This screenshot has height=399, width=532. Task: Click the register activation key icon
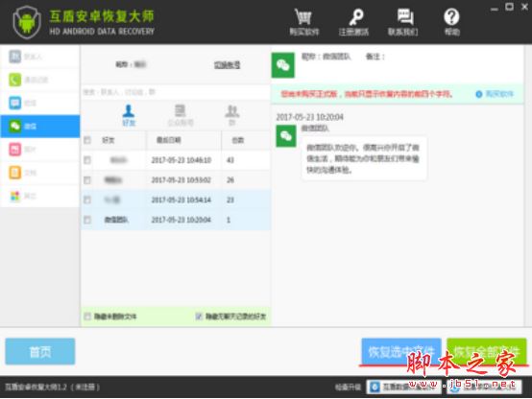[x=355, y=17]
